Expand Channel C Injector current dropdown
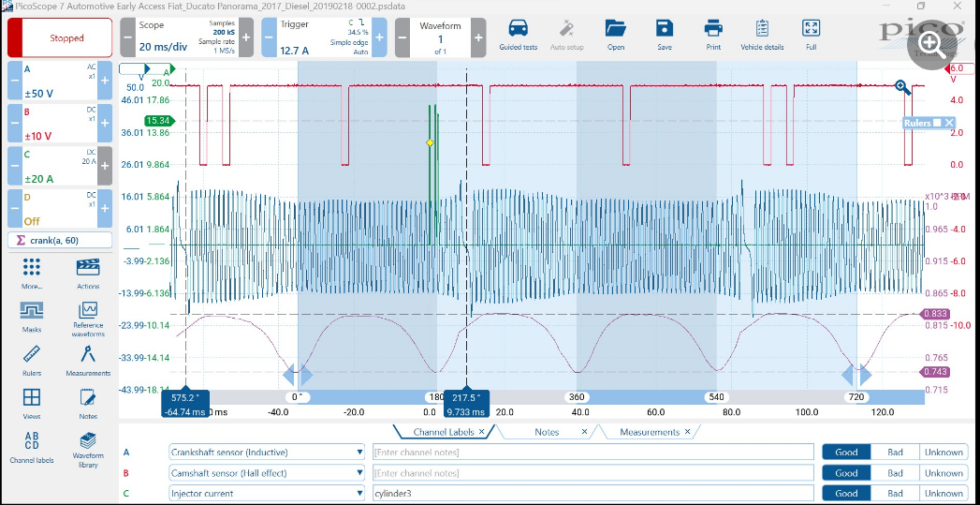The height and width of the screenshot is (505, 980). 359,493
